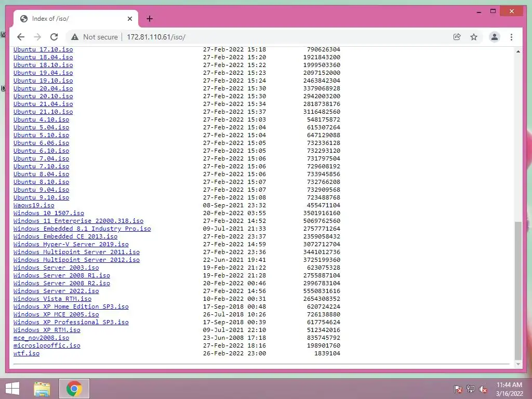Click the Not secure warning icon

75,37
